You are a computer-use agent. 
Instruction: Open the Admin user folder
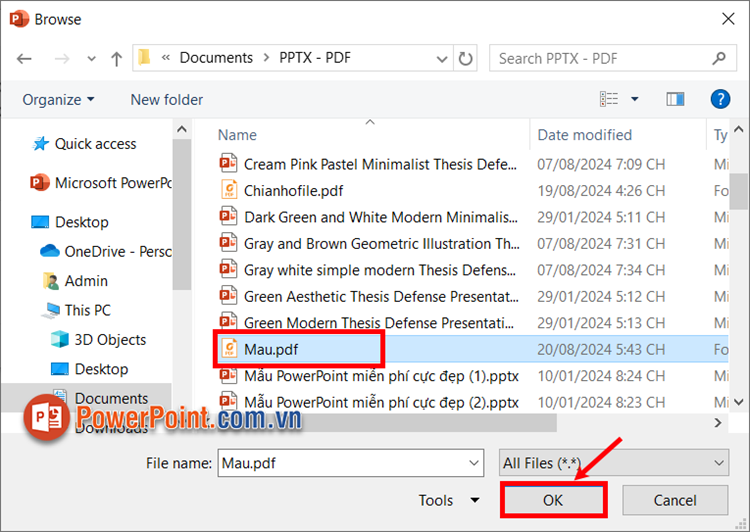[76, 281]
